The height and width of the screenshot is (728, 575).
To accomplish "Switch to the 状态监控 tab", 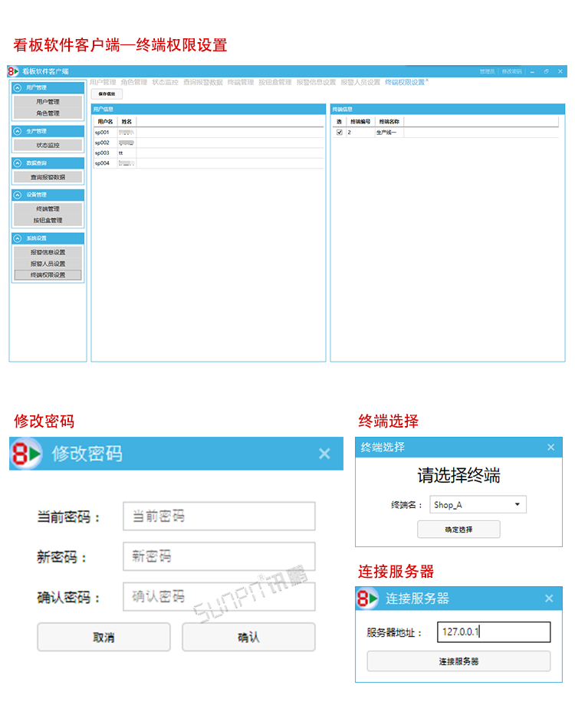I will click(165, 82).
